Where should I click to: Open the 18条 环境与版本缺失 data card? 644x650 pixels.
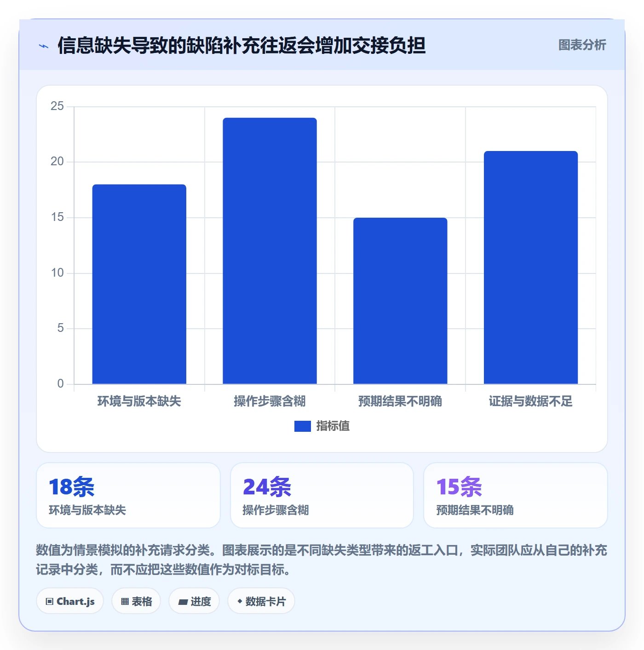pos(128,495)
